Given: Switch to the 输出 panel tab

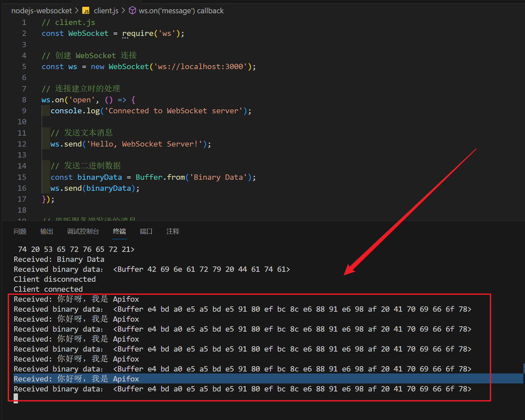Looking at the screenshot, I should [x=47, y=231].
